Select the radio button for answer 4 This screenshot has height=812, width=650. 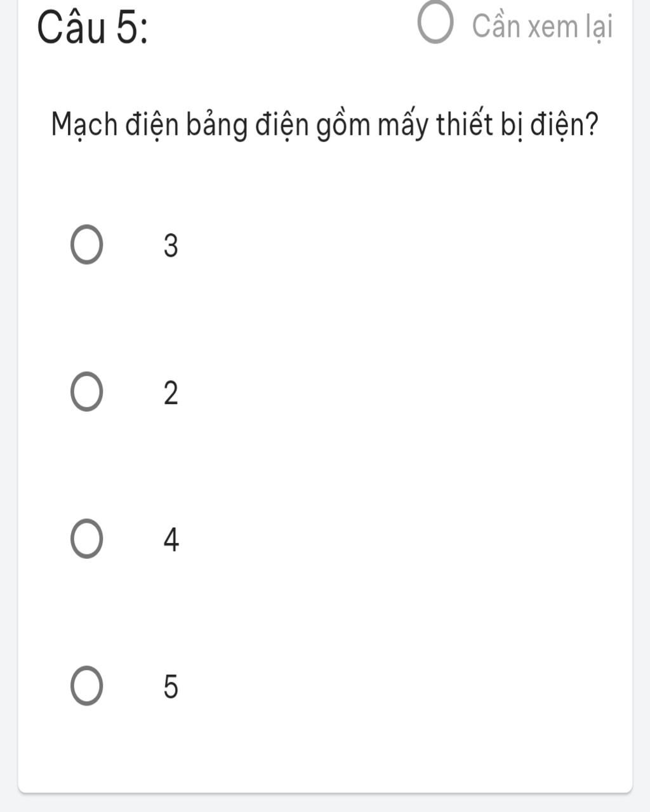86,539
